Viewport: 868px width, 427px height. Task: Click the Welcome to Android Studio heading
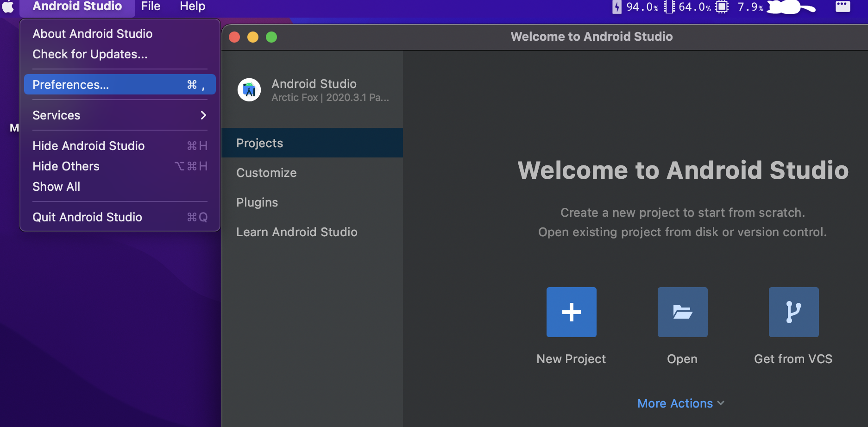coord(683,170)
